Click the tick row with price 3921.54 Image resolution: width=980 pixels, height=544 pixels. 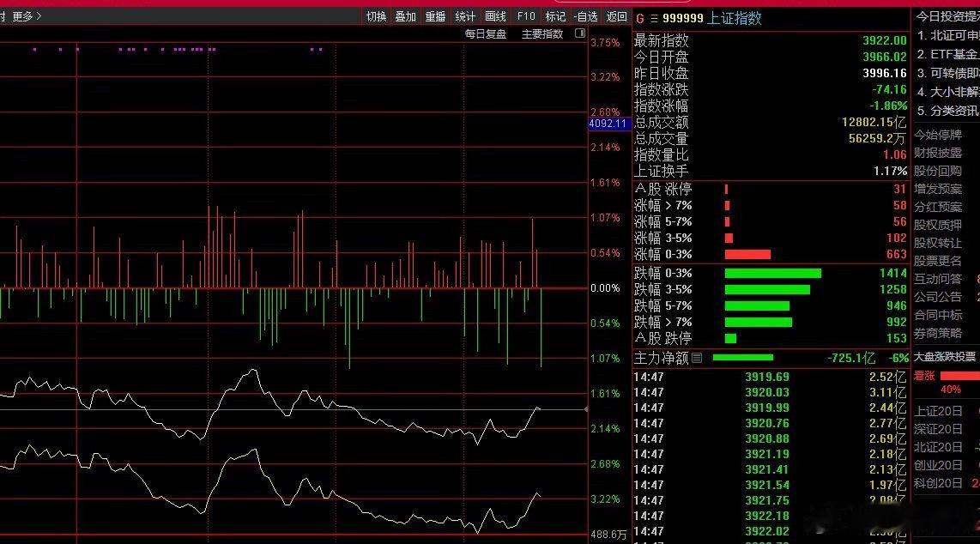(770, 485)
